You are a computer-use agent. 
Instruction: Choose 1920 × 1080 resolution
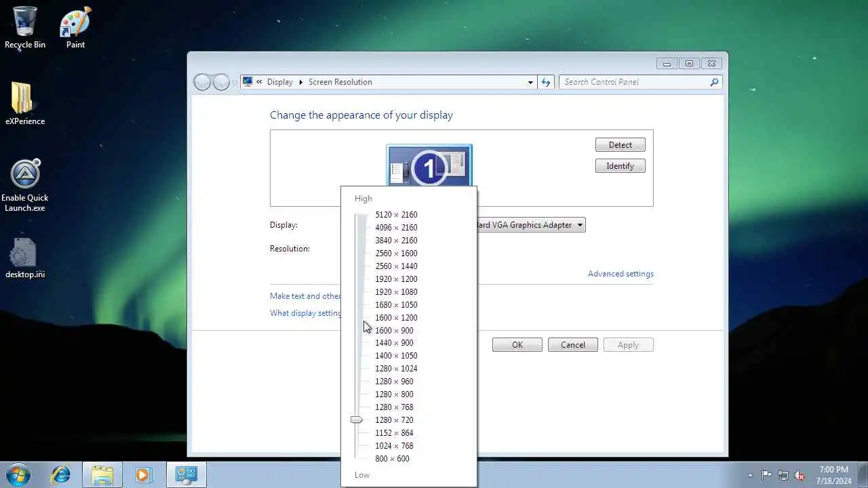396,292
